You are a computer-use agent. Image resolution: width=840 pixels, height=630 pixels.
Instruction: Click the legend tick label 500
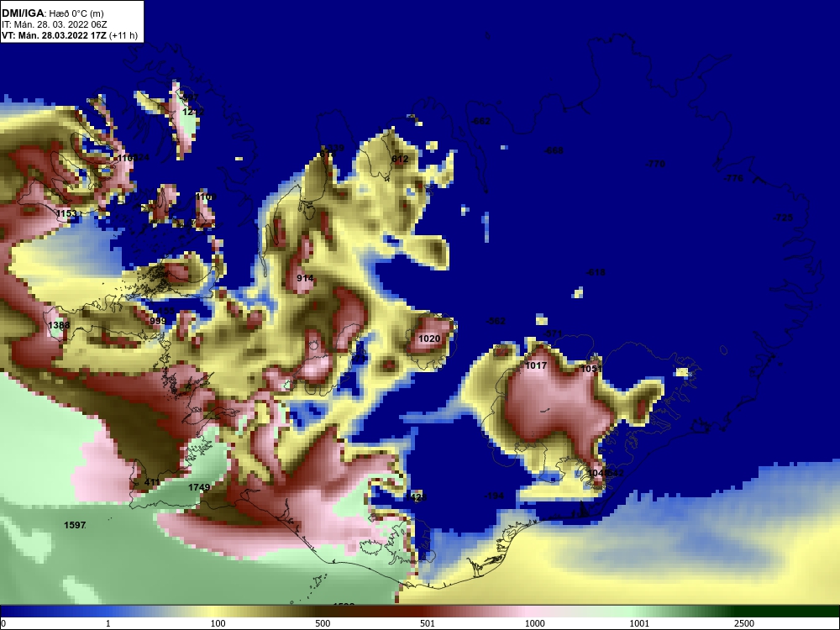click(x=323, y=623)
